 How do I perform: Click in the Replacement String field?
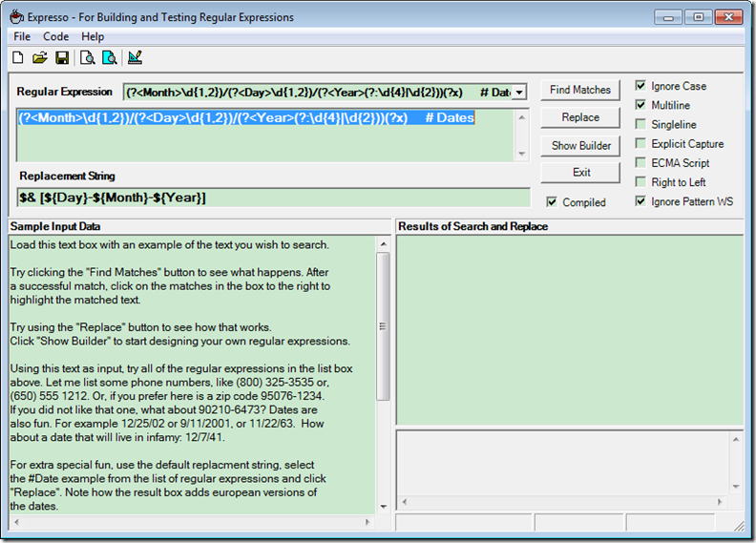(273, 198)
